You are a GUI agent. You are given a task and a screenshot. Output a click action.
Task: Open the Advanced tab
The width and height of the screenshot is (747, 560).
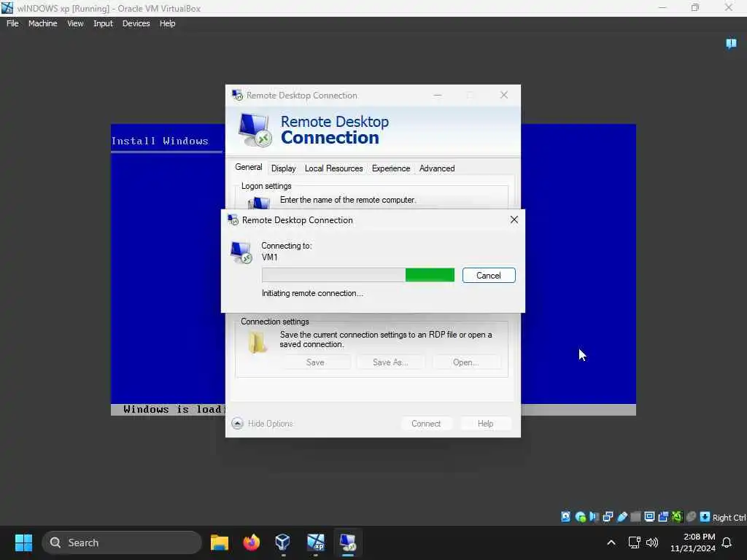click(x=437, y=168)
